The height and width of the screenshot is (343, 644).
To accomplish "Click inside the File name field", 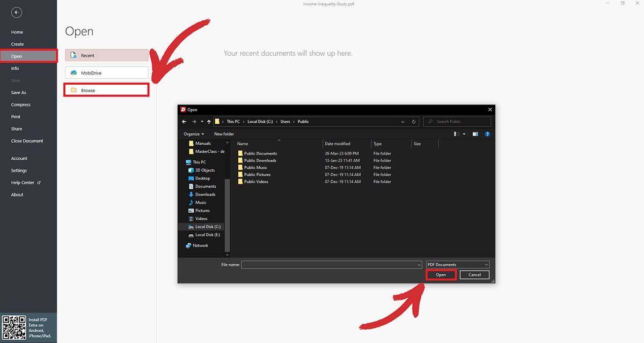I will click(330, 264).
